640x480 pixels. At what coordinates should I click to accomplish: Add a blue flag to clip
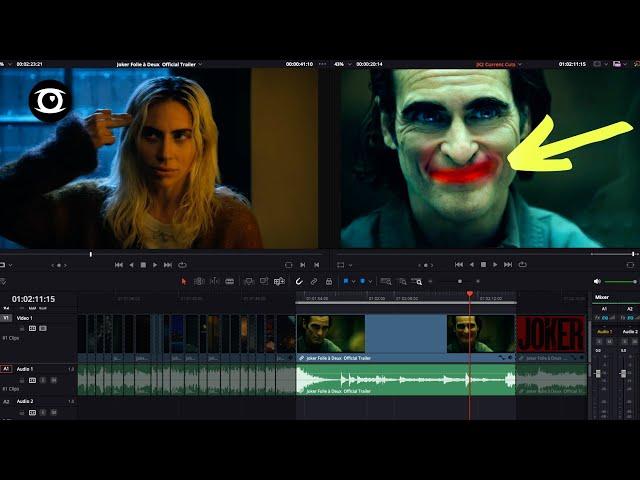click(346, 281)
